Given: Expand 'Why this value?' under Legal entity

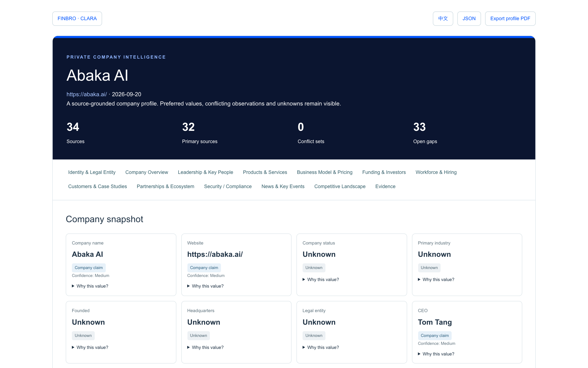Looking at the screenshot, I should 321,347.
